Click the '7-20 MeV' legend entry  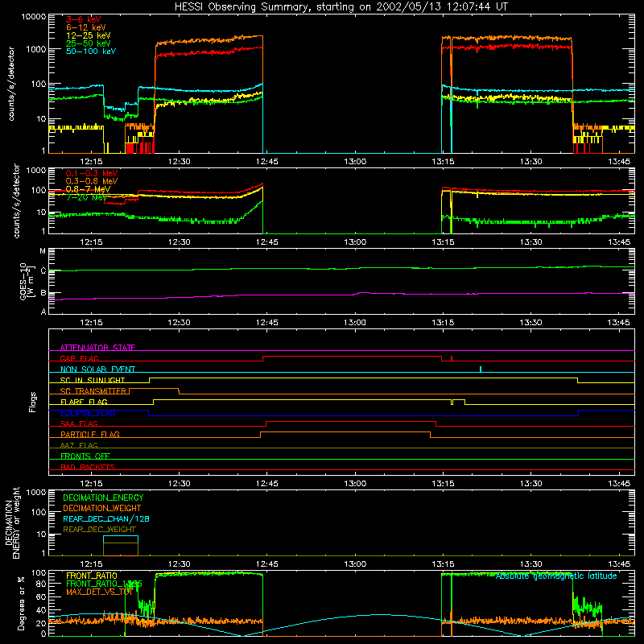pyautogui.click(x=86, y=197)
